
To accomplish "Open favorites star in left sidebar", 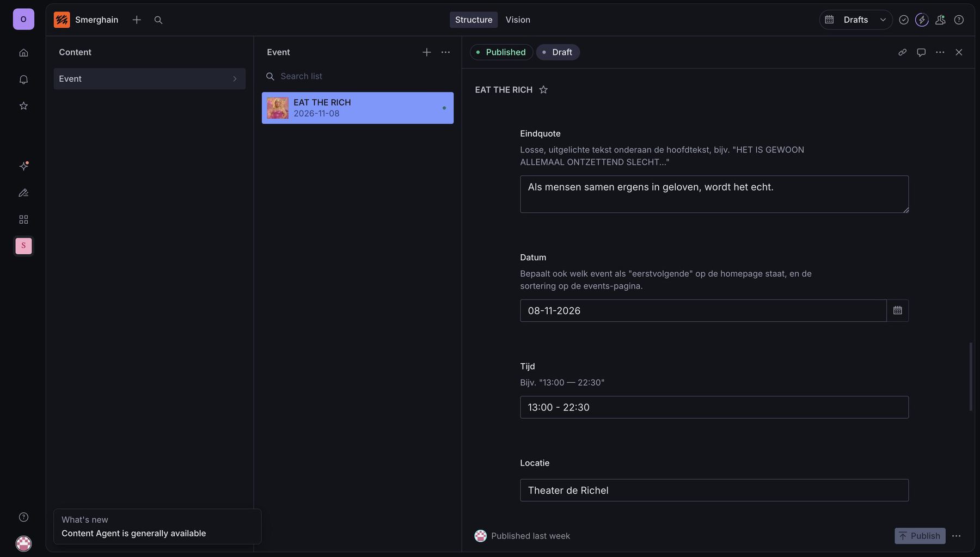I will 23,106.
